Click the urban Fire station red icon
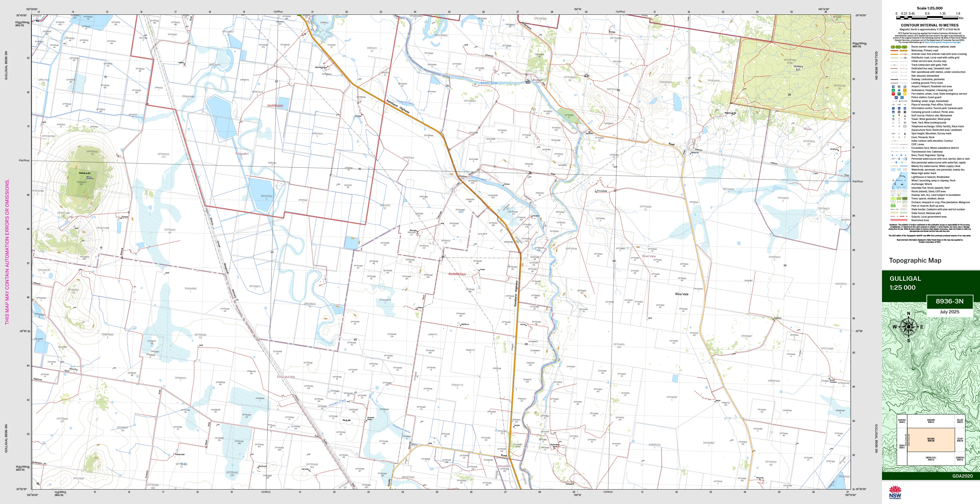This screenshot has width=980, height=504. point(894,94)
